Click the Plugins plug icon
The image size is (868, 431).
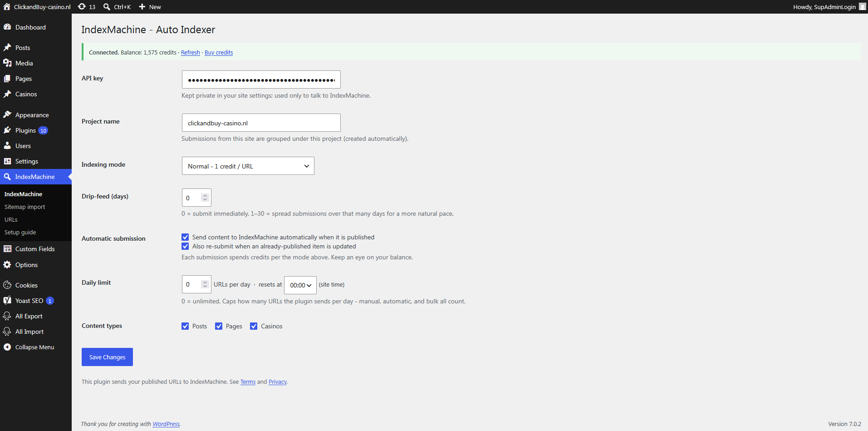pos(7,130)
